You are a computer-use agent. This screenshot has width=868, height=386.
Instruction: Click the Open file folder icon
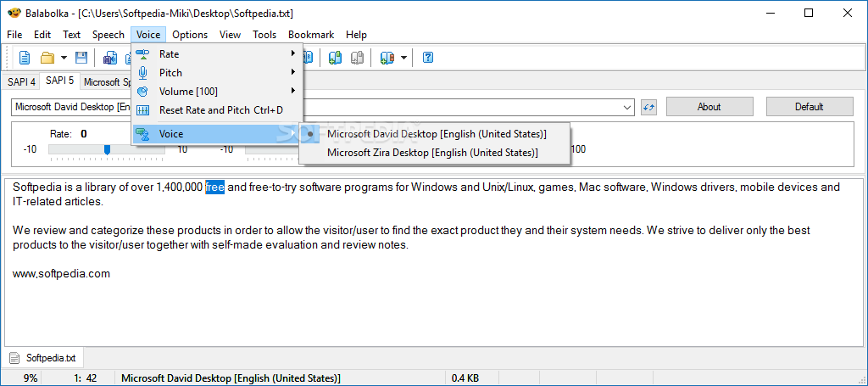click(47, 58)
